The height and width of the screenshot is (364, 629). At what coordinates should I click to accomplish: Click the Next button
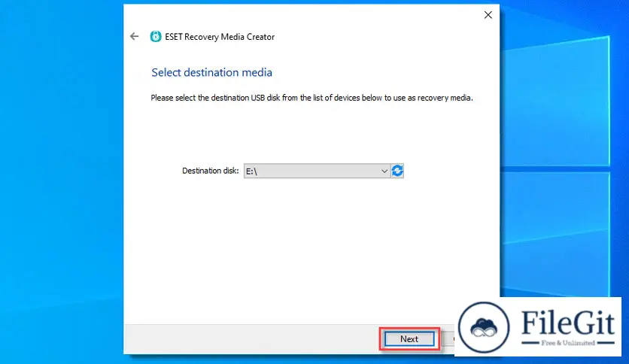[409, 339]
